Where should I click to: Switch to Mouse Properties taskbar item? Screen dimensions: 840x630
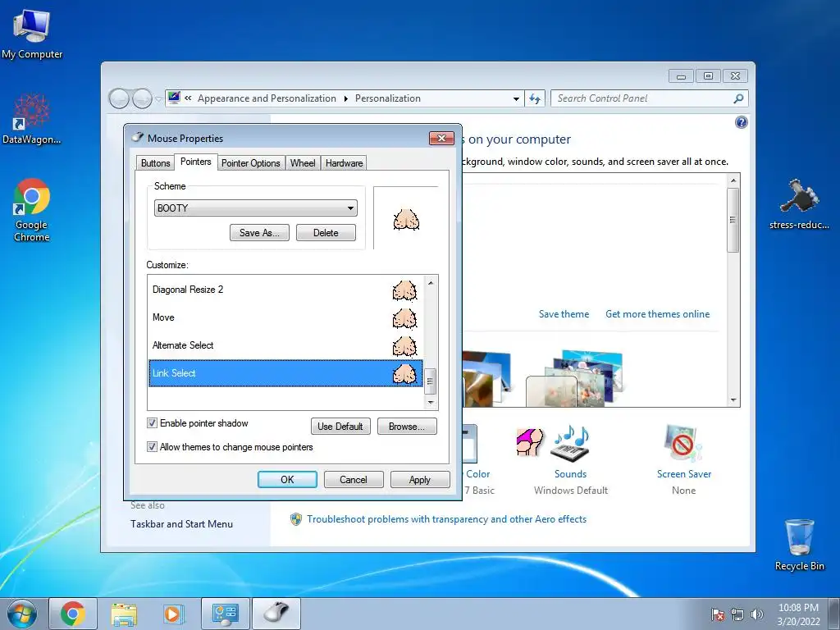click(276, 614)
